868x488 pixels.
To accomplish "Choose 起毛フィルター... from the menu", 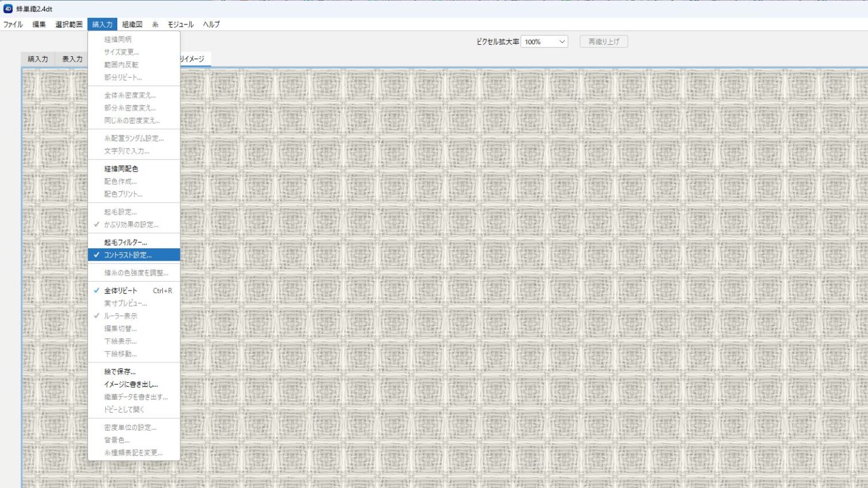I will click(x=125, y=242).
